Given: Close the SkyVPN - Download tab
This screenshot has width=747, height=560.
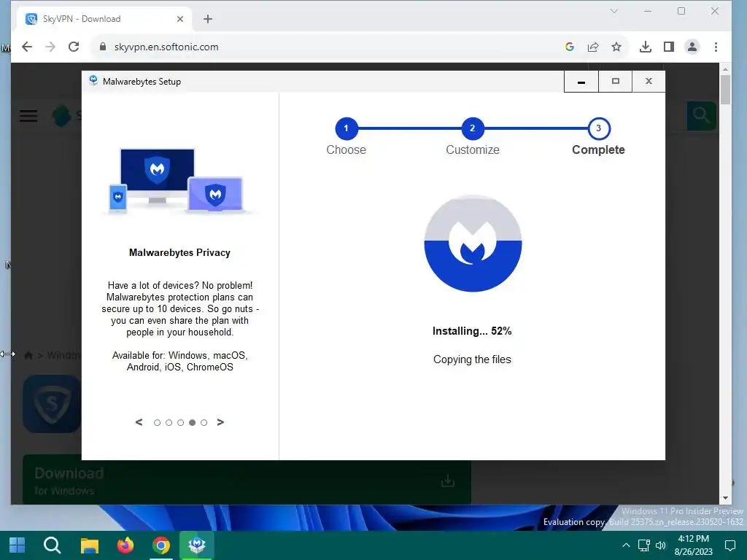Looking at the screenshot, I should tap(180, 19).
